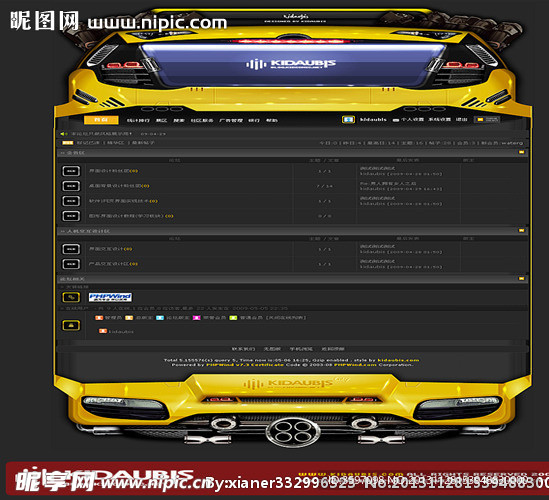Click the fourth forum board status icon
Image resolution: width=549 pixels, height=500 pixels.
tap(71, 216)
